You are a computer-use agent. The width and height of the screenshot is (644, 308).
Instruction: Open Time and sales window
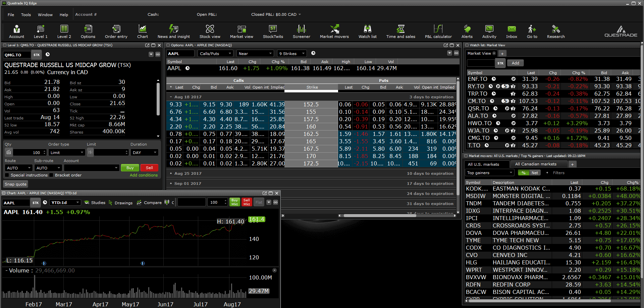click(400, 32)
